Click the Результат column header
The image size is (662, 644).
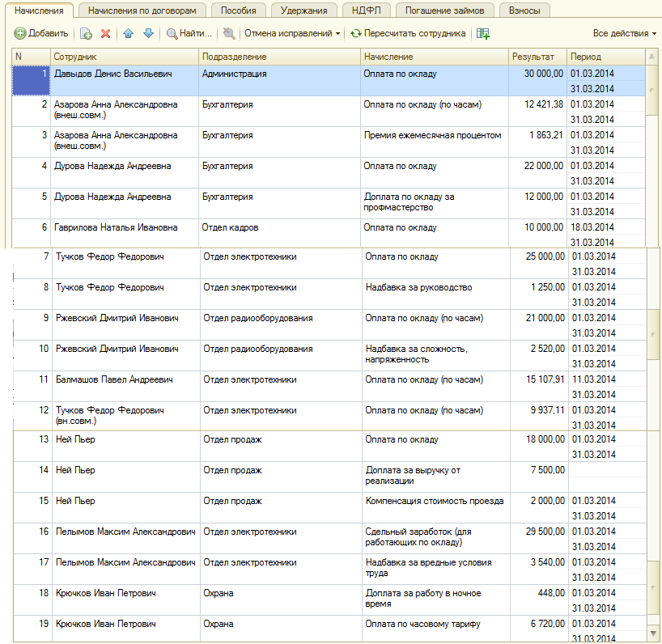(537, 57)
